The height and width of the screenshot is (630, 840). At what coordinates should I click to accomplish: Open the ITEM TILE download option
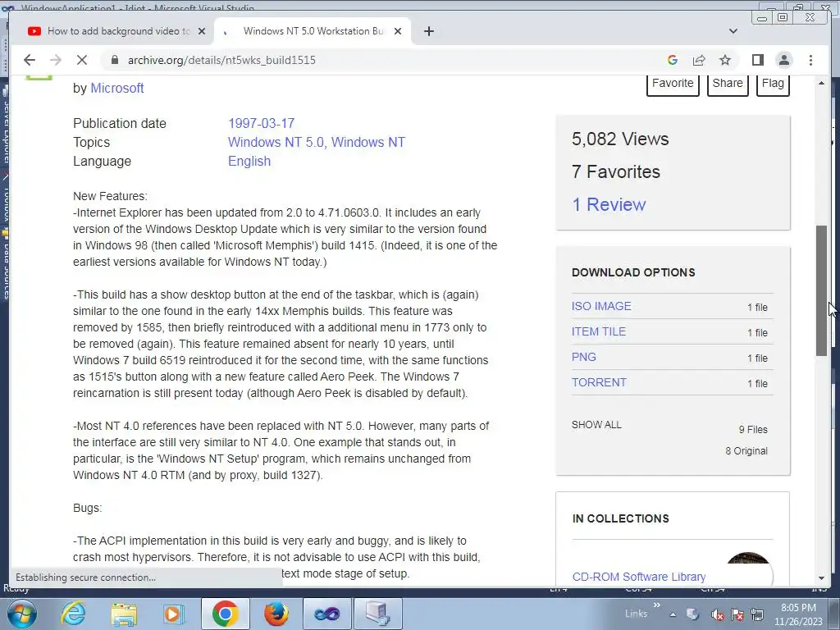tap(598, 331)
